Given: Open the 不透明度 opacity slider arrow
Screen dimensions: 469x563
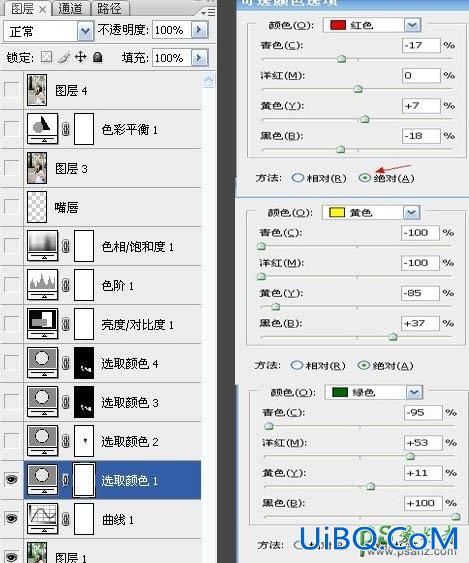Looking at the screenshot, I should (200, 30).
